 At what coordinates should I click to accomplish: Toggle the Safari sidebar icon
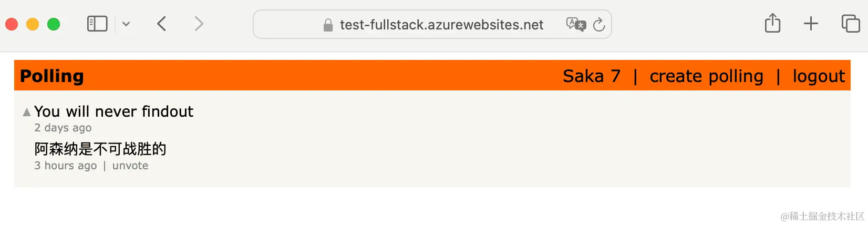point(97,24)
